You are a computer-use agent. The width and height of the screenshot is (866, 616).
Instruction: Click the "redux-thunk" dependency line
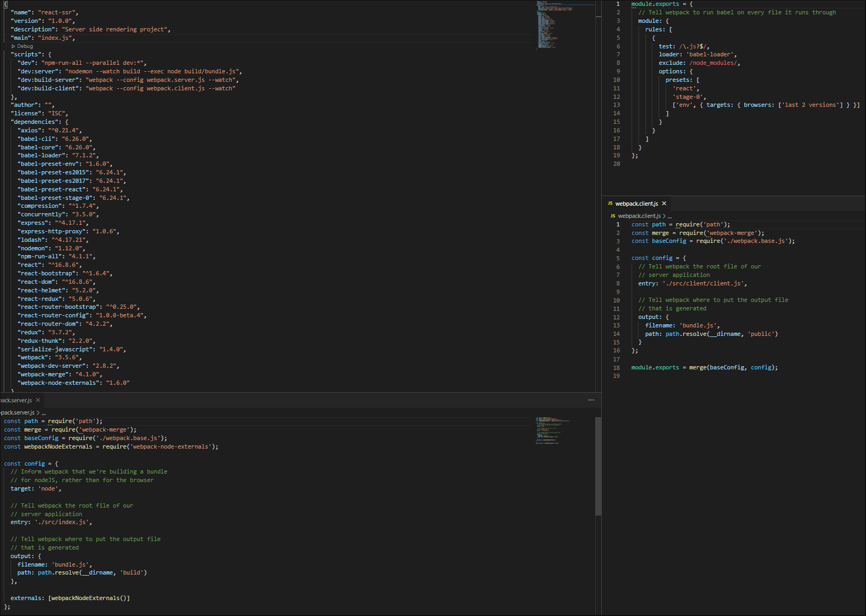pos(56,341)
